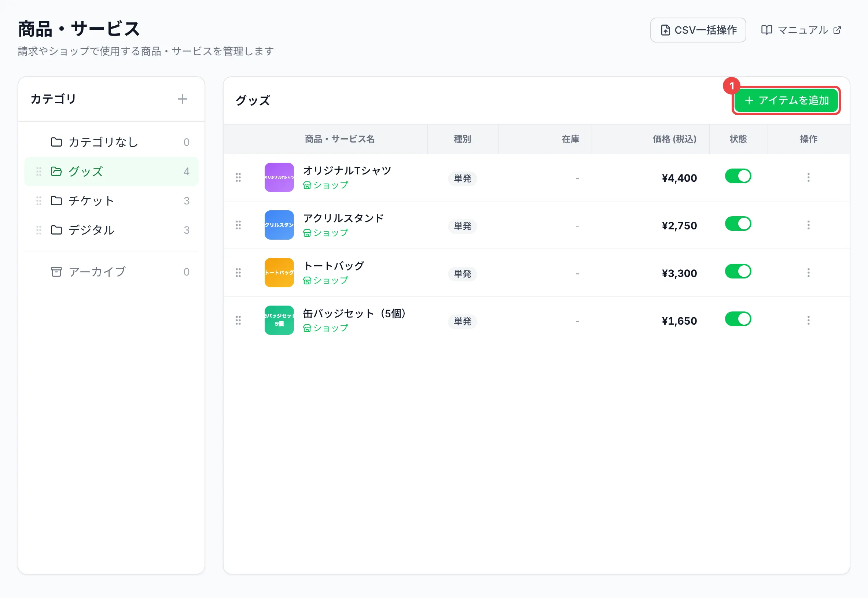Viewport: 868px width, 598px height.
Task: Click the orange トートバッグ thumbnail
Action: tap(279, 272)
